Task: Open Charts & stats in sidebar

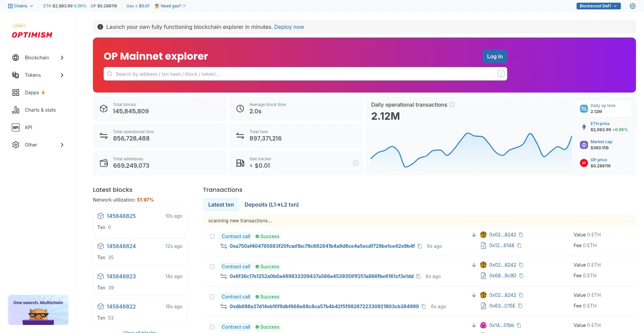Action: [40, 110]
